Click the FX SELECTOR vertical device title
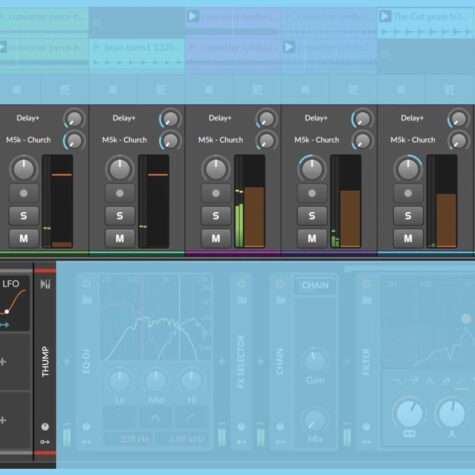475x475 pixels. (241, 362)
